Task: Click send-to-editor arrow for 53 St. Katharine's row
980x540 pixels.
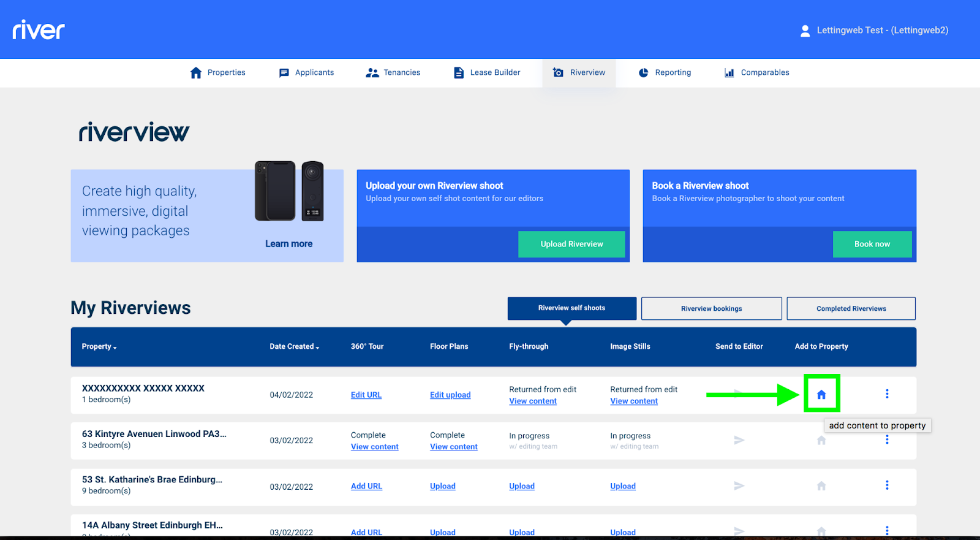Action: click(x=739, y=485)
